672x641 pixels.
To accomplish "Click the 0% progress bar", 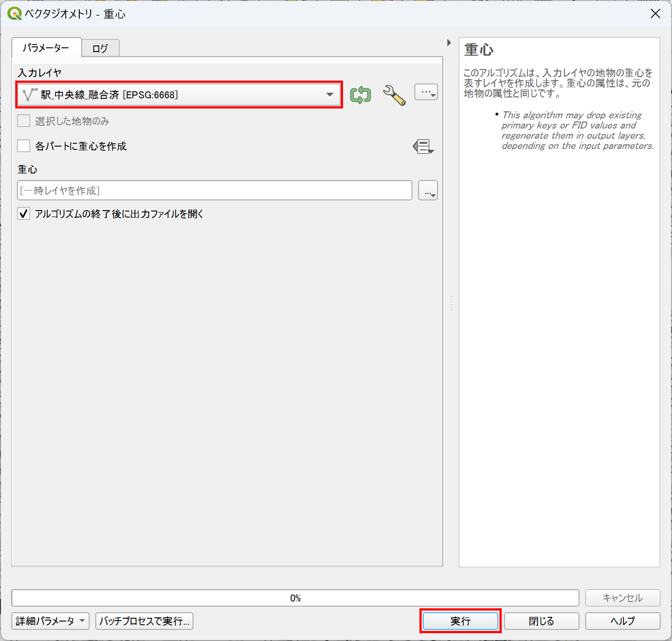I will pyautogui.click(x=295, y=598).
